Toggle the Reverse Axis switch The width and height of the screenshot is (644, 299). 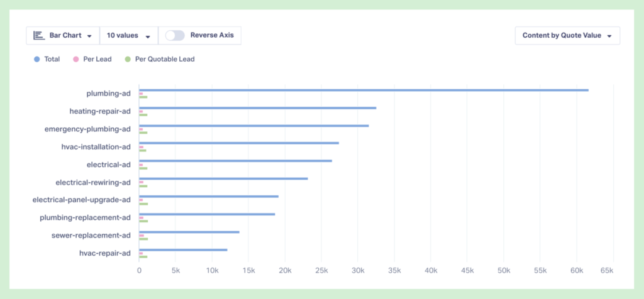(175, 36)
